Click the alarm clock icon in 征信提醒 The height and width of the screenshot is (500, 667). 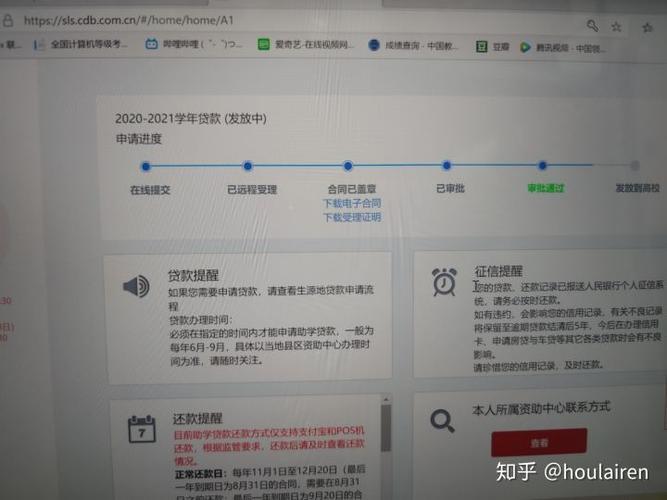coord(445,282)
